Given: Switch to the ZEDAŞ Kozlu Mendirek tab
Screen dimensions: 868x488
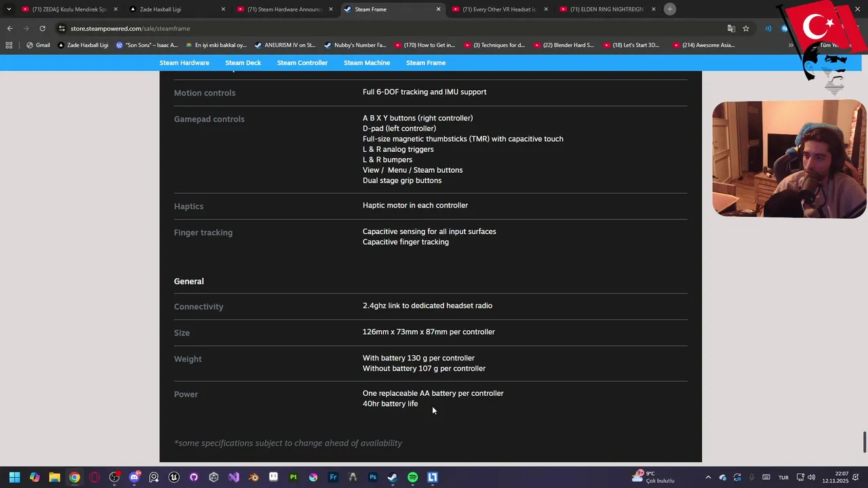Looking at the screenshot, I should [x=70, y=9].
